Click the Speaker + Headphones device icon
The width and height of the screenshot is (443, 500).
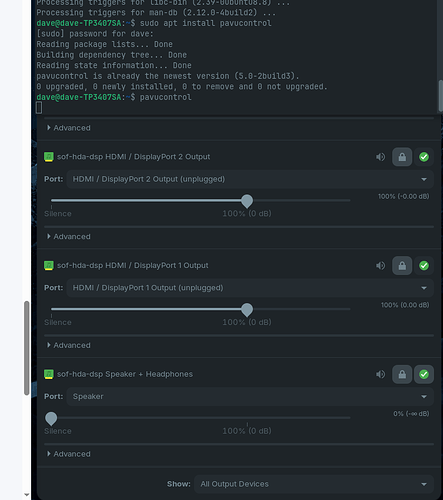(49, 374)
